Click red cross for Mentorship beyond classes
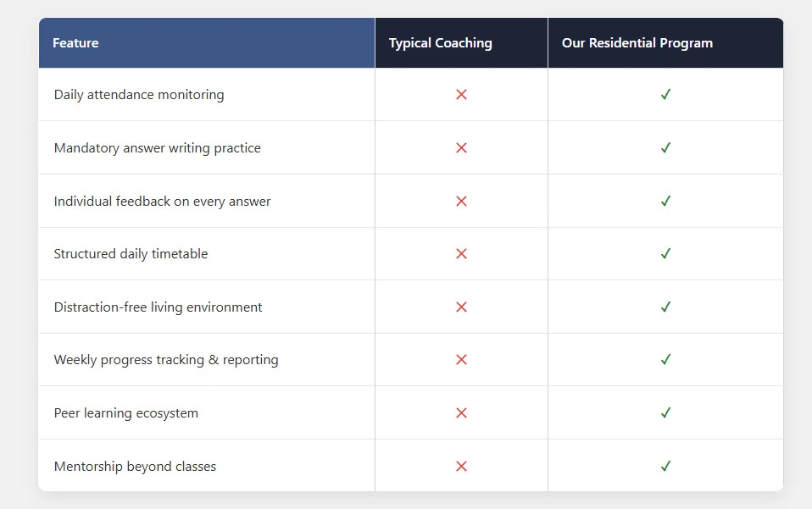 click(461, 466)
